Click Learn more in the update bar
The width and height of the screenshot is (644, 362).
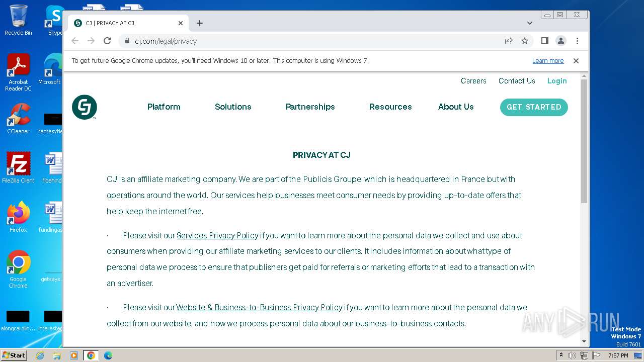pos(548,61)
